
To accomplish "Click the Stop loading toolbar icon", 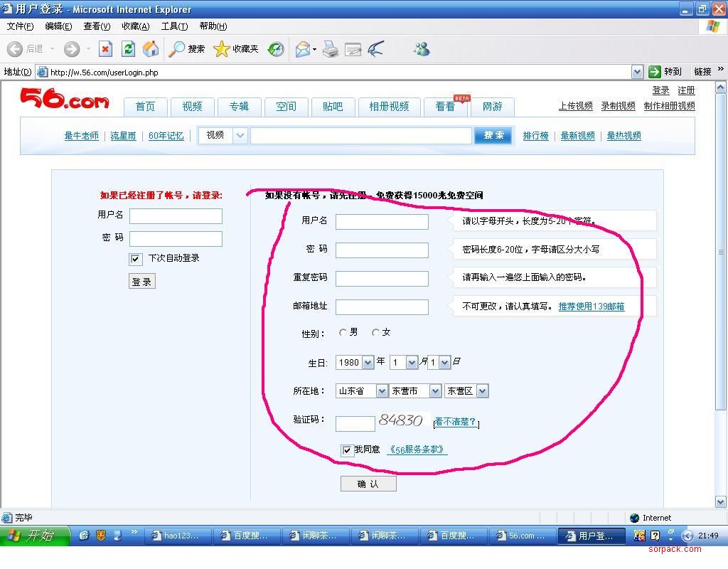I will pyautogui.click(x=105, y=49).
